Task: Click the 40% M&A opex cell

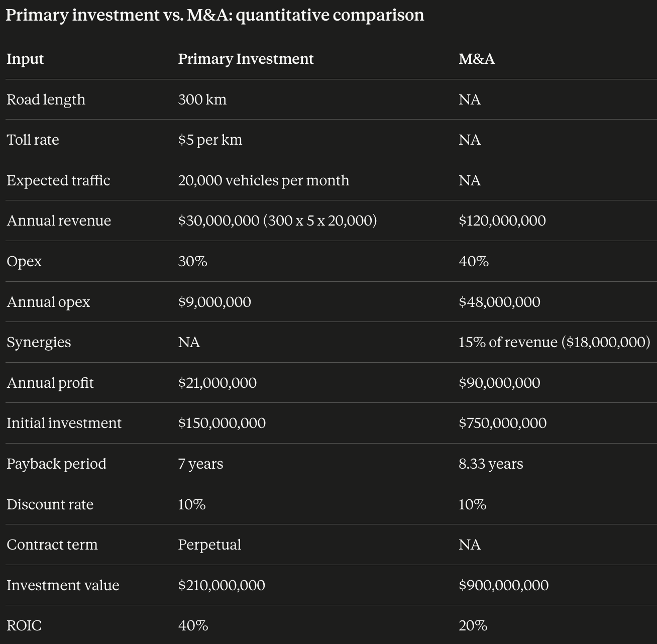Action: click(x=474, y=261)
